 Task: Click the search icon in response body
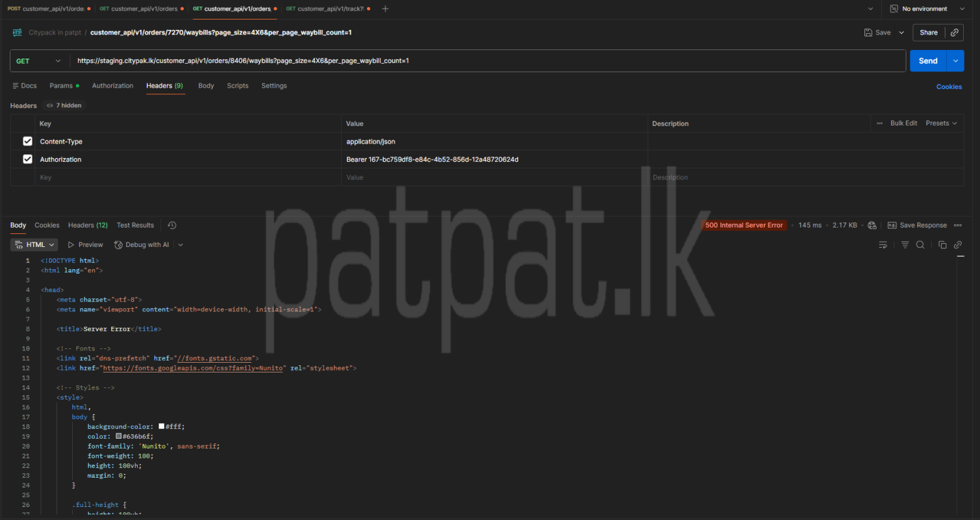coord(920,245)
